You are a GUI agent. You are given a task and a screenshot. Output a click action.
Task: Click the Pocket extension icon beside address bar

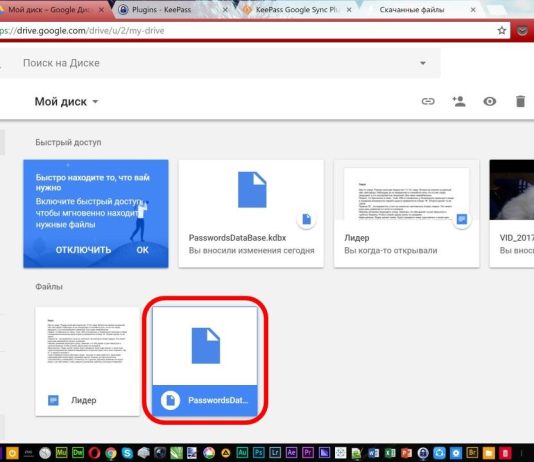tap(522, 31)
